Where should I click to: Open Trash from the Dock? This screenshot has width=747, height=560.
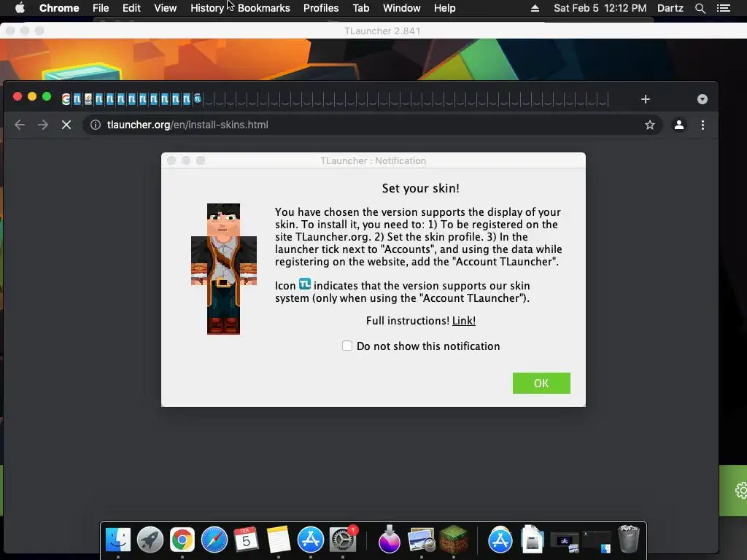point(628,540)
